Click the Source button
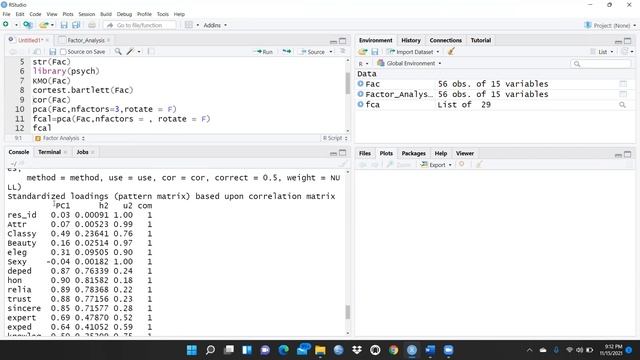Viewport: 640px width, 360px height. 313,52
